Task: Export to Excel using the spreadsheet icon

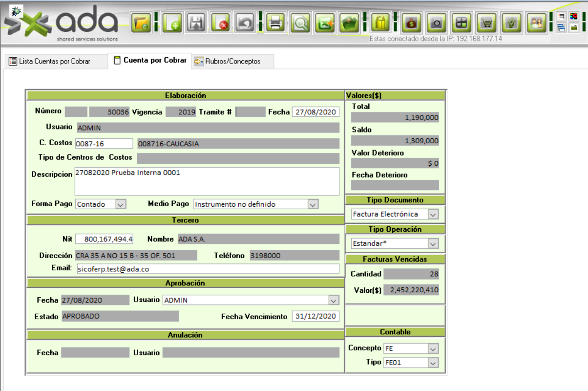Action: [x=325, y=23]
